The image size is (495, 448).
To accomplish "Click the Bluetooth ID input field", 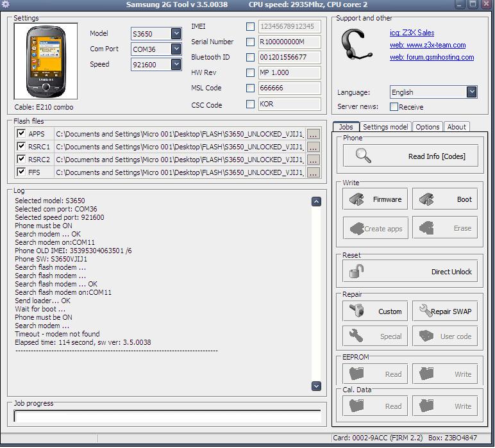I will point(289,58).
